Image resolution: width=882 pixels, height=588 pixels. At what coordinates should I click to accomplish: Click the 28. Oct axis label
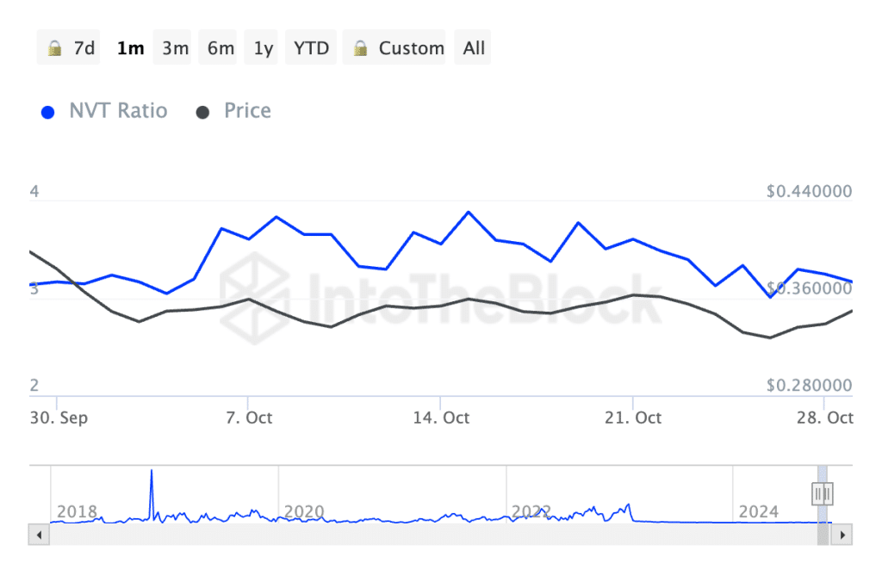click(824, 418)
